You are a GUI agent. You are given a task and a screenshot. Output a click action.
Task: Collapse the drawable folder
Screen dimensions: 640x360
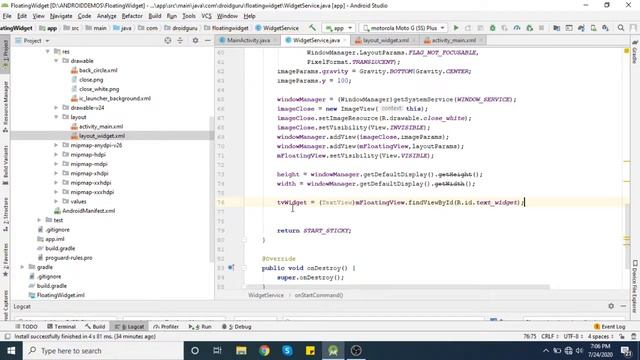[56, 61]
